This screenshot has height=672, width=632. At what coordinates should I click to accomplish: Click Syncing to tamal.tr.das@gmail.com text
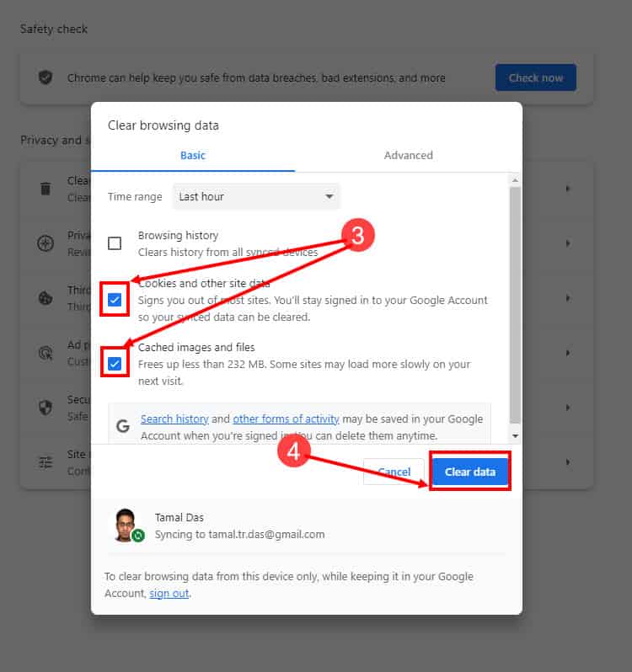click(x=239, y=535)
